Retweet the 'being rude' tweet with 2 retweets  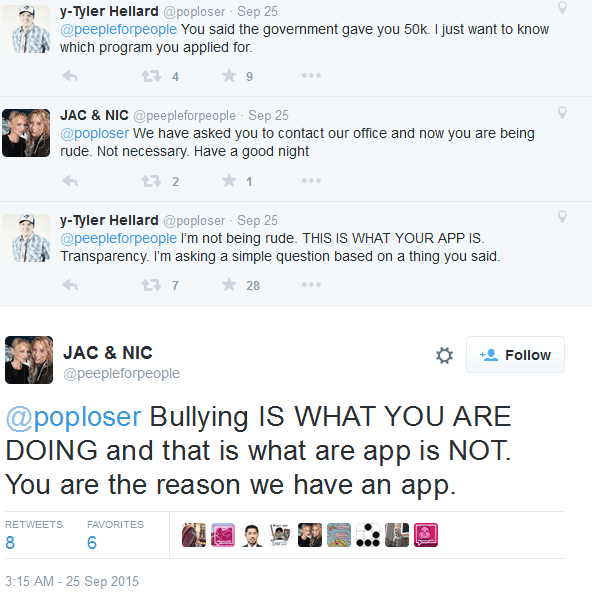click(152, 181)
